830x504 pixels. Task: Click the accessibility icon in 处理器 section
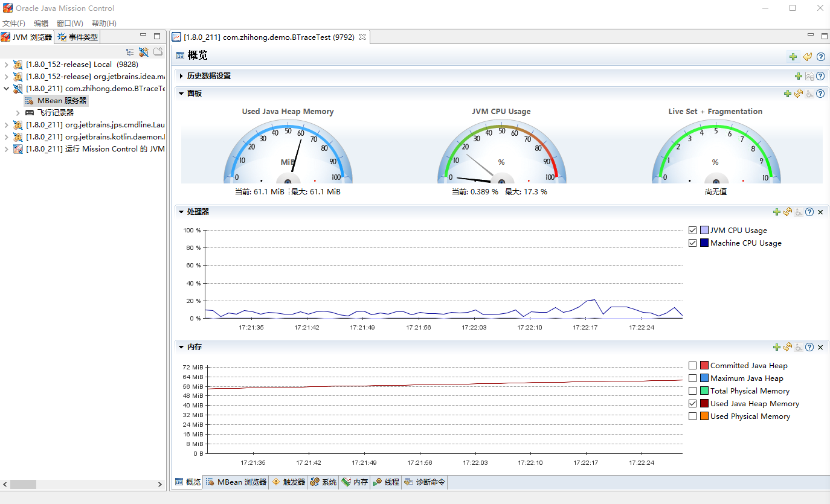point(799,212)
